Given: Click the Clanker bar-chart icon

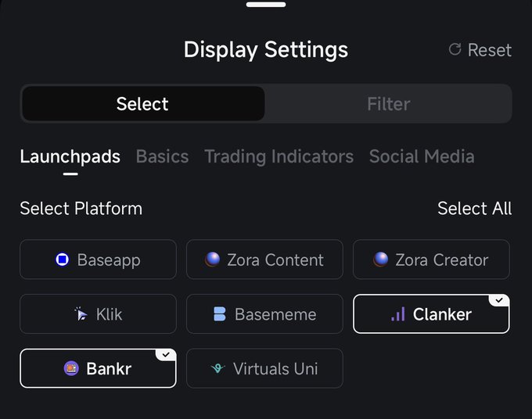Looking at the screenshot, I should point(398,314).
